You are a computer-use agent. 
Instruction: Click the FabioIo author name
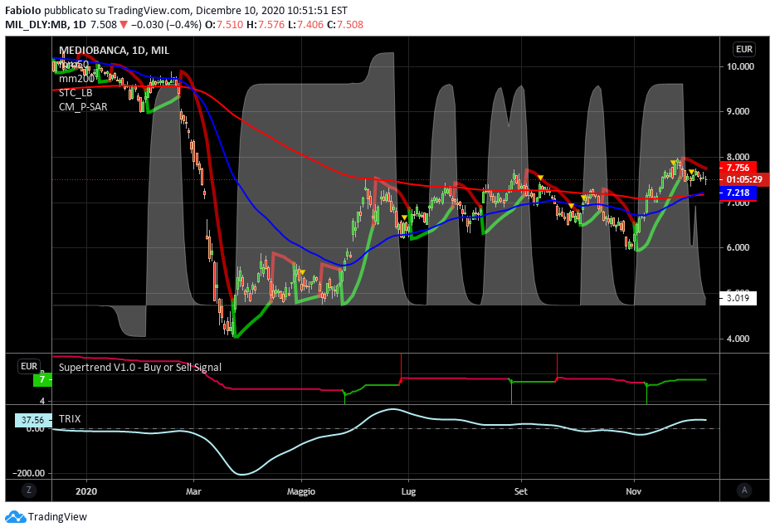point(22,11)
